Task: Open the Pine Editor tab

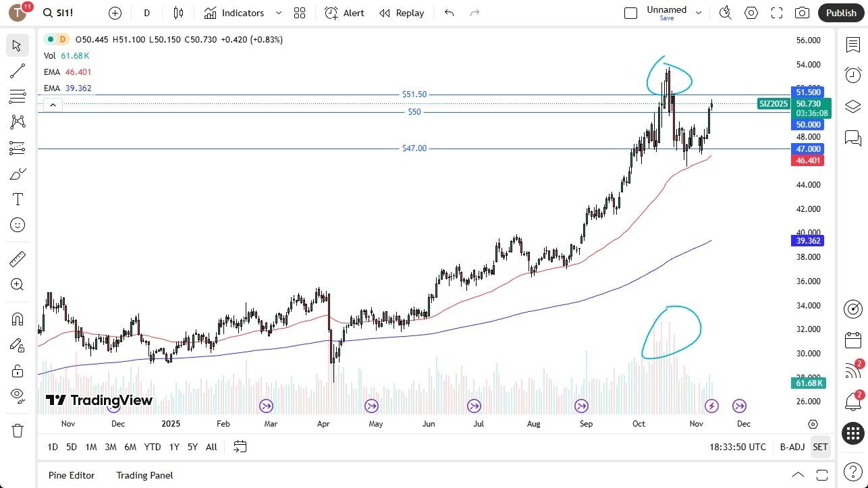Action: pos(71,475)
